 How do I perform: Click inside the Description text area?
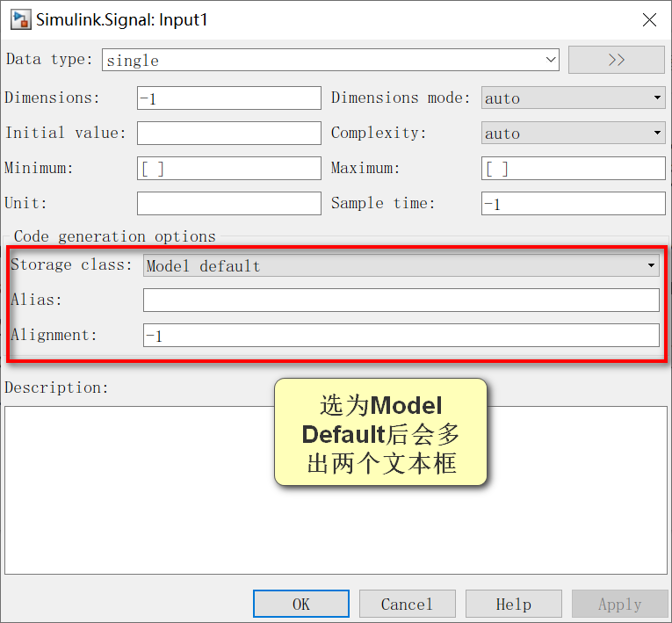[x=336, y=490]
